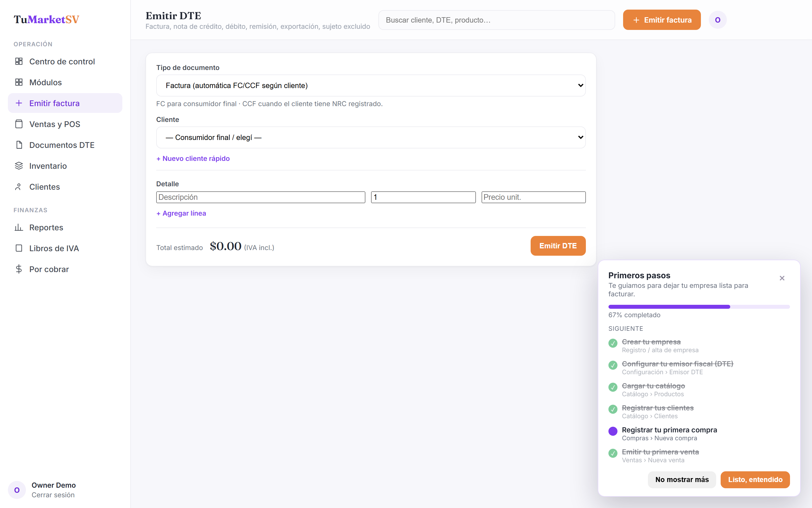The width and height of the screenshot is (812, 508).
Task: Click No mostrar más button
Action: [682, 479]
